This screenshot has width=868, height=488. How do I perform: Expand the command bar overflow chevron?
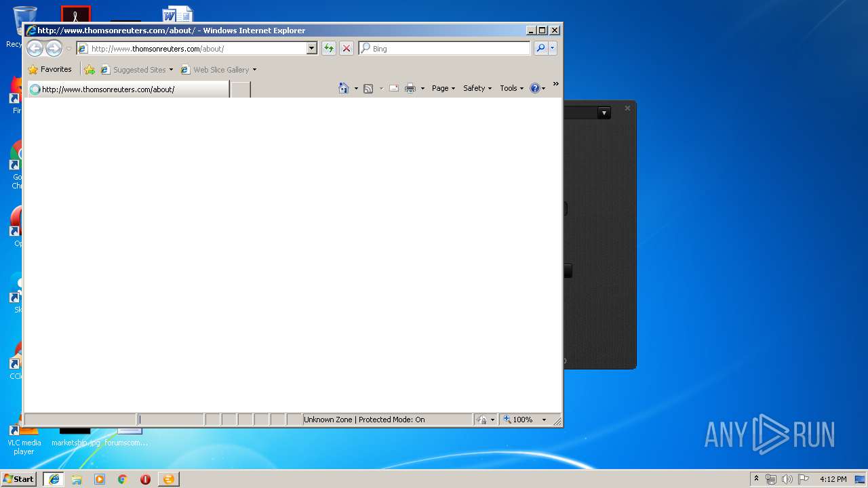pyautogui.click(x=555, y=84)
